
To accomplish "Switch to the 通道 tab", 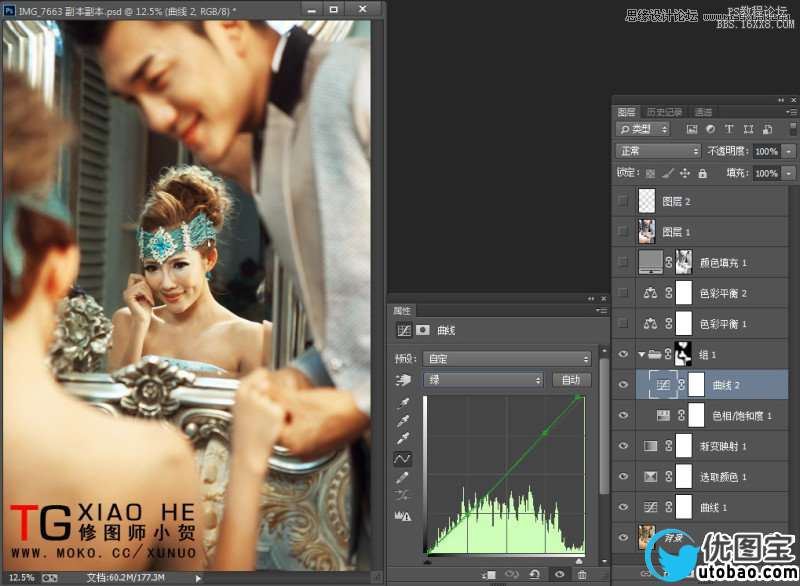I will tap(703, 112).
